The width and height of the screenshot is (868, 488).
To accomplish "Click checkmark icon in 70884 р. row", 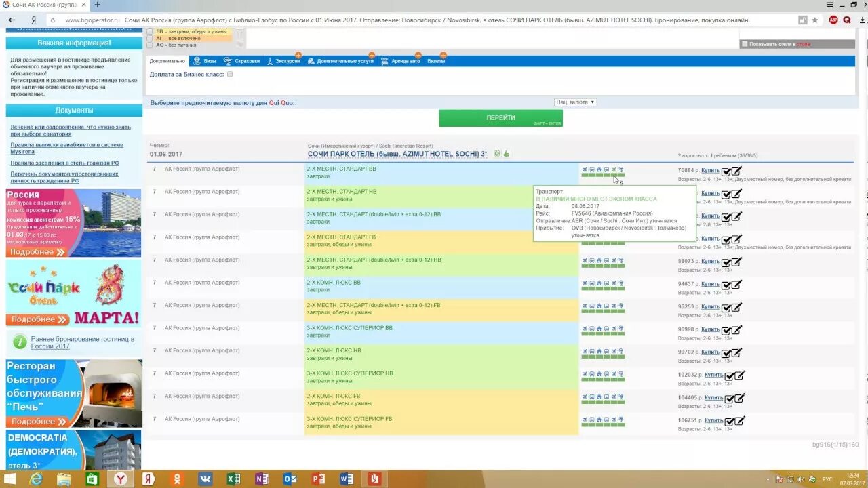I will pyautogui.click(x=726, y=171).
